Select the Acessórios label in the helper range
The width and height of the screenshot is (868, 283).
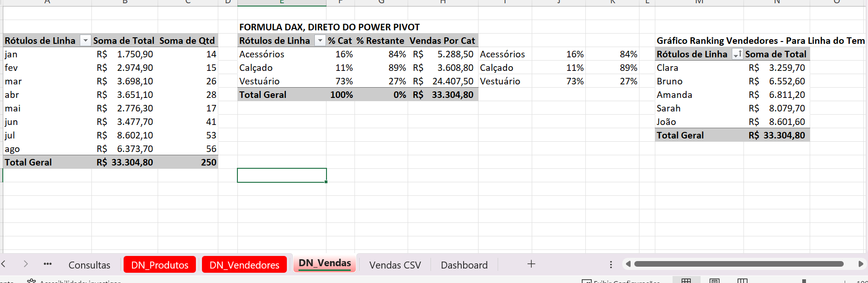pyautogui.click(x=505, y=54)
